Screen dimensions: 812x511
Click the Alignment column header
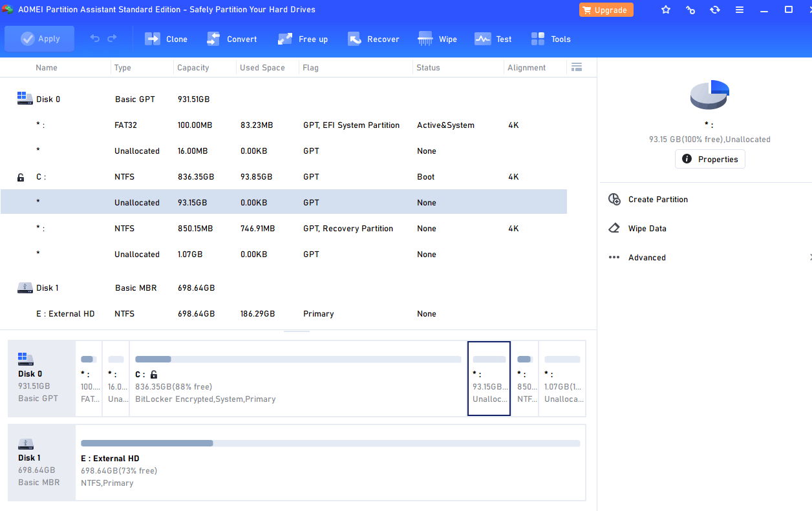point(526,67)
